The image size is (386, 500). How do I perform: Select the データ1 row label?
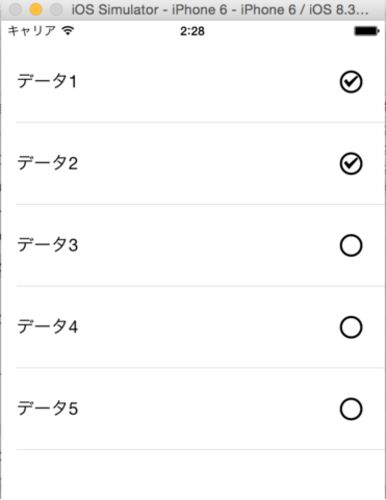pos(47,81)
